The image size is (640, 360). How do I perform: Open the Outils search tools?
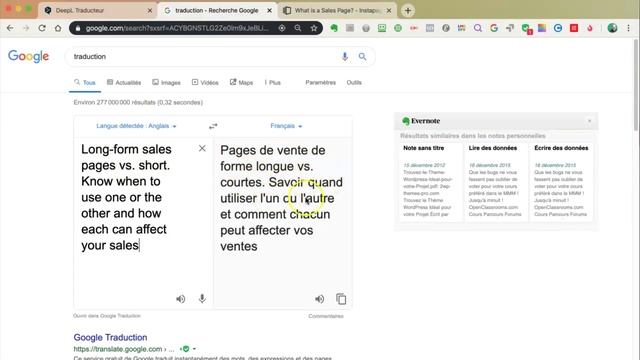(354, 82)
